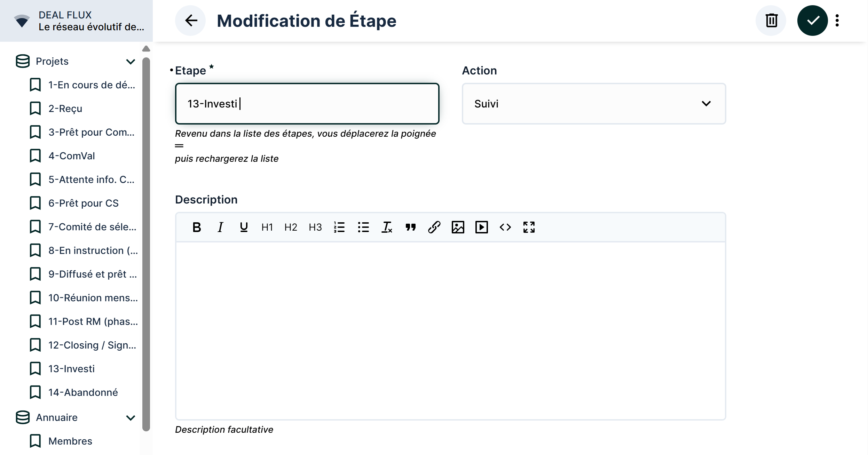Collapse the Projets section chevron
This screenshot has width=868, height=455.
pyautogui.click(x=131, y=62)
